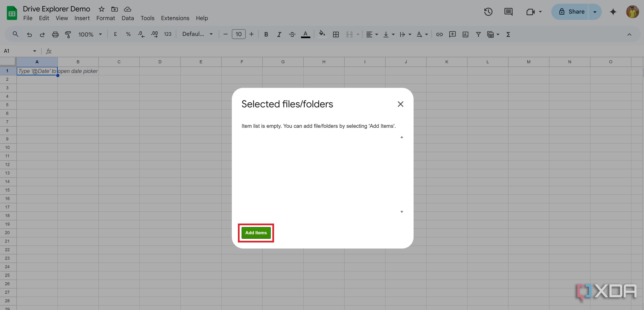Image resolution: width=644 pixels, height=310 pixels.
Task: Activate the paint format tool
Action: click(68, 34)
